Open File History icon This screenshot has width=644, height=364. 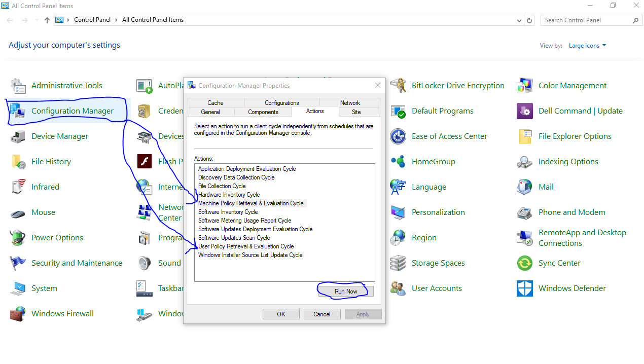pyautogui.click(x=18, y=162)
